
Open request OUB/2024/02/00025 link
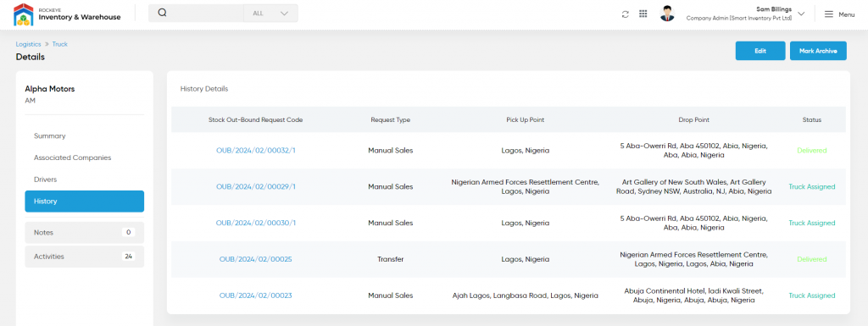(256, 259)
